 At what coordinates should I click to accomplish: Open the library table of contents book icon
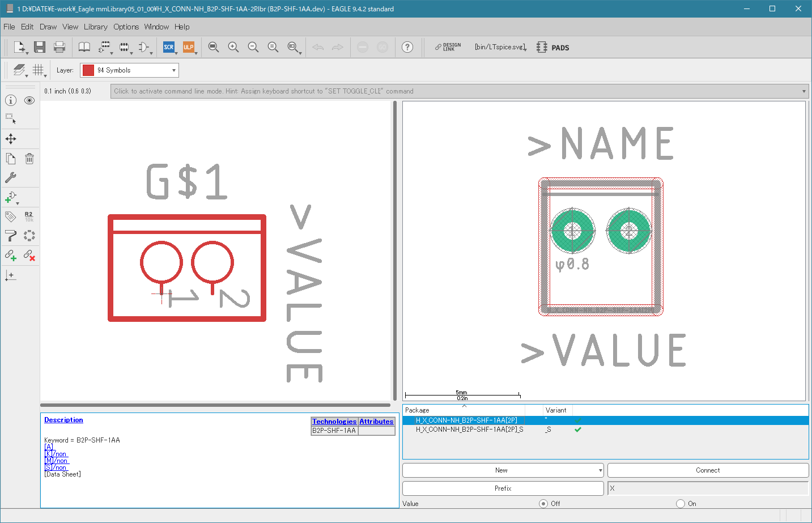[84, 47]
